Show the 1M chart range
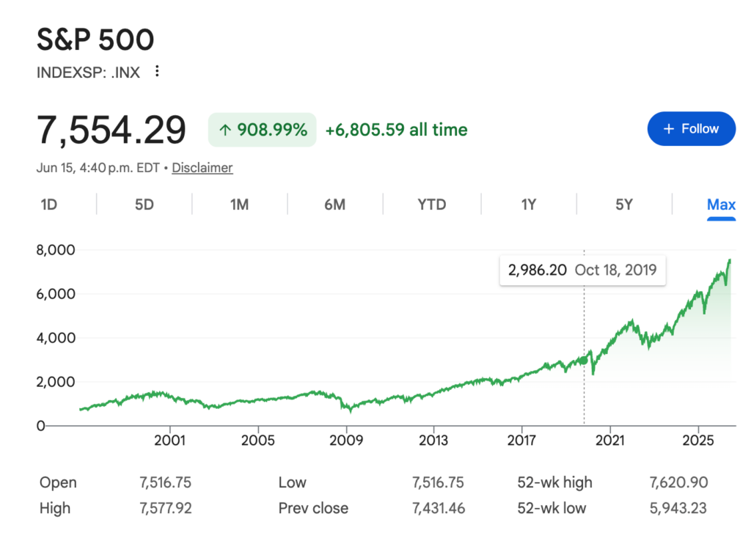 [240, 205]
